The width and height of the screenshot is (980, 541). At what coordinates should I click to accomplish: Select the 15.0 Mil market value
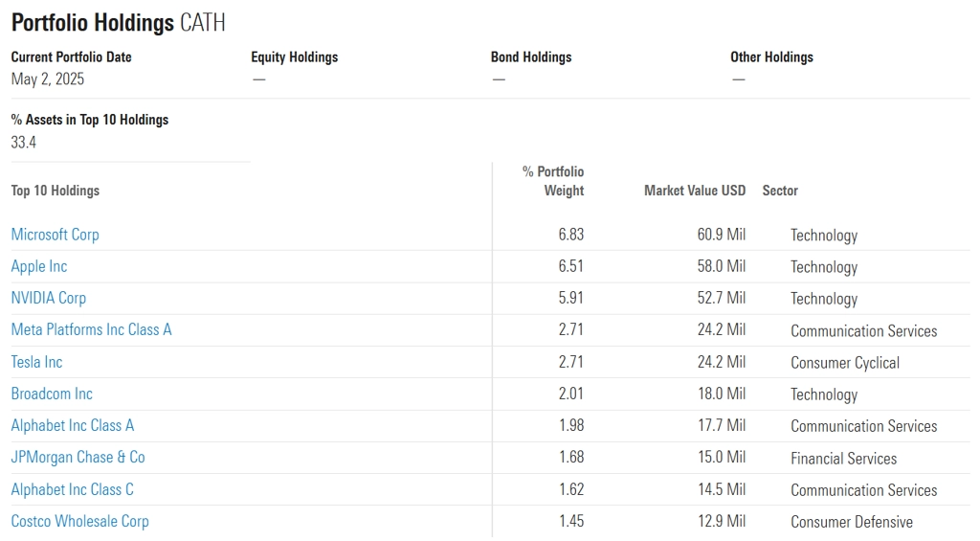(722, 457)
